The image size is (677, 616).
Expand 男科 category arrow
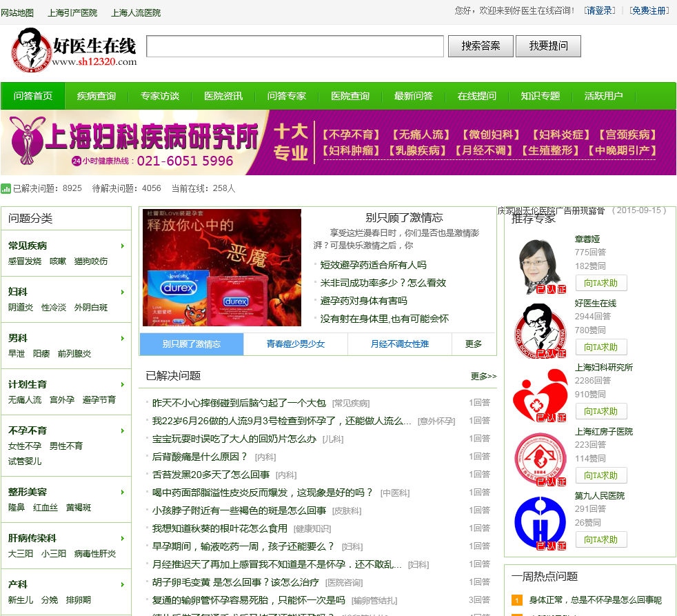[x=123, y=338]
